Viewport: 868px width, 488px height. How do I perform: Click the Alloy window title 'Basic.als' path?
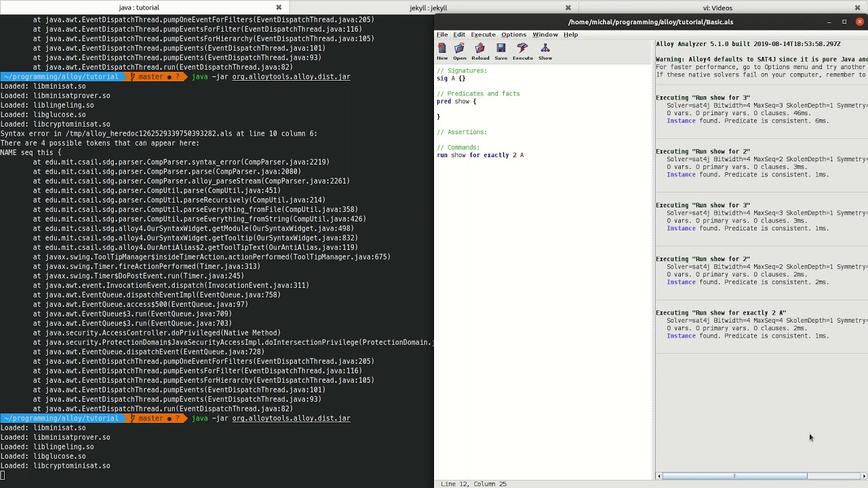[650, 22]
